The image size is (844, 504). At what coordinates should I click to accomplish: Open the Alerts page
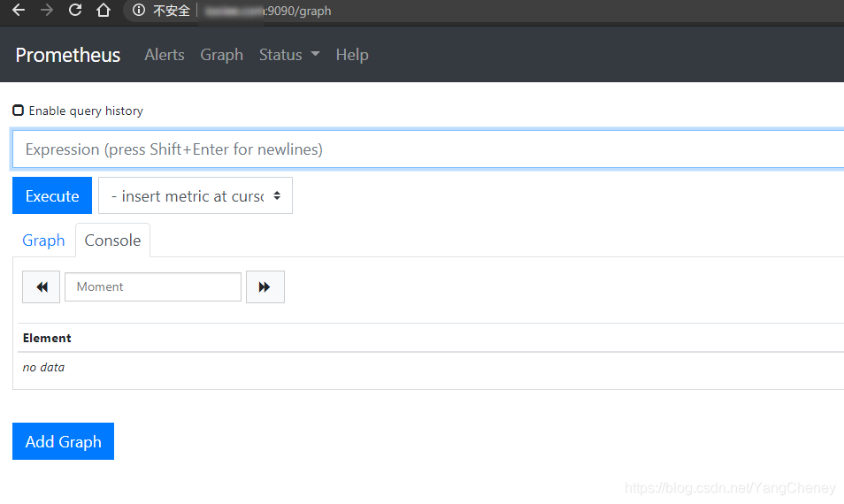pyautogui.click(x=165, y=55)
